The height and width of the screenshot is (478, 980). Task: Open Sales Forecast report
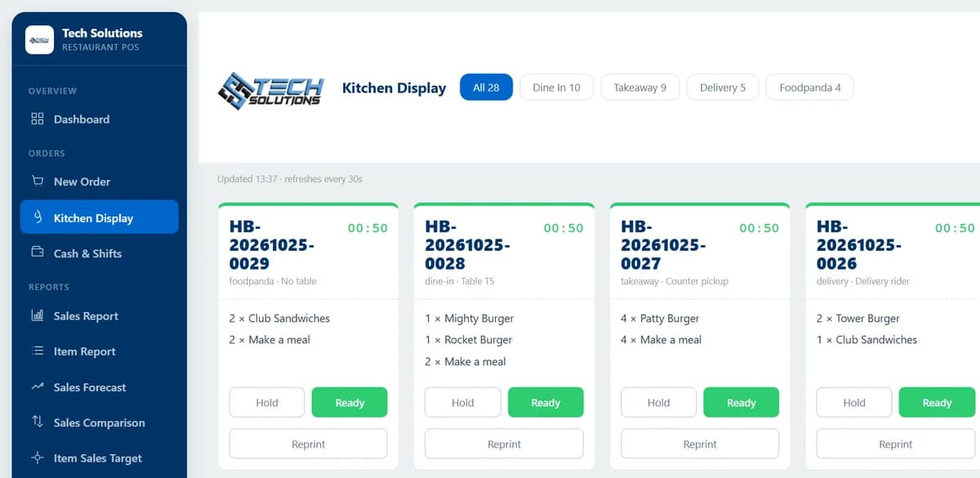tap(99, 387)
